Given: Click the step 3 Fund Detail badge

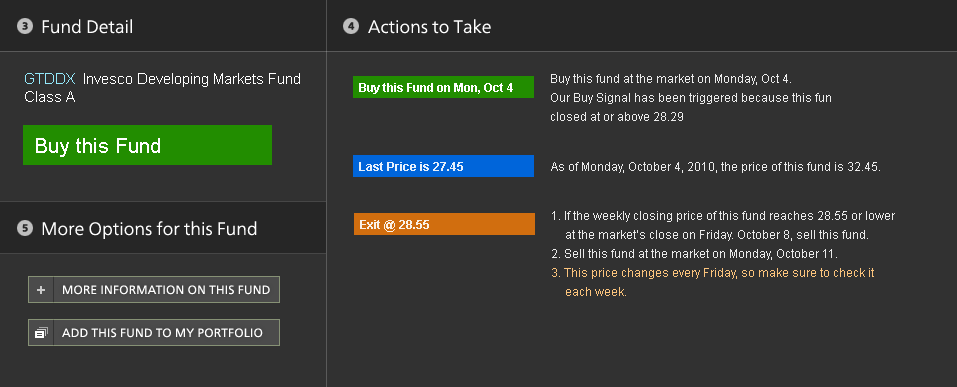Looking at the screenshot, I should [24, 27].
